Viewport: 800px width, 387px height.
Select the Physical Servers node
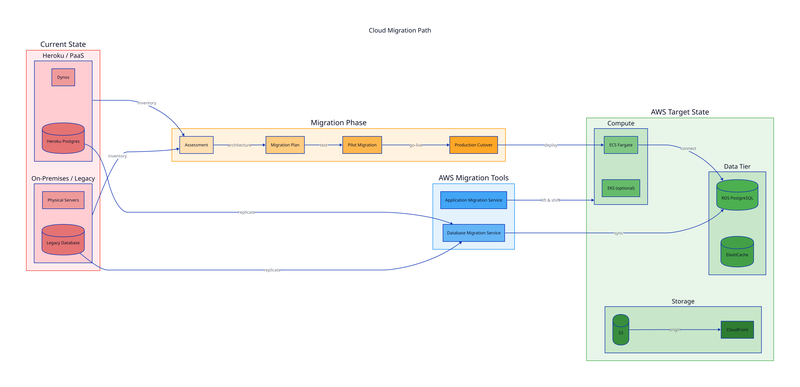pos(63,200)
